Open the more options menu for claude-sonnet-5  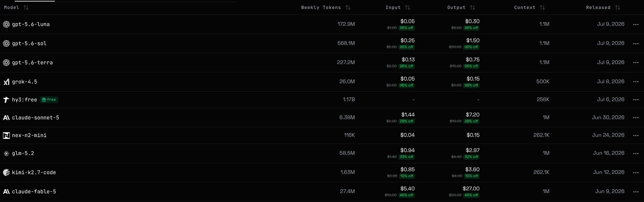pos(636,118)
